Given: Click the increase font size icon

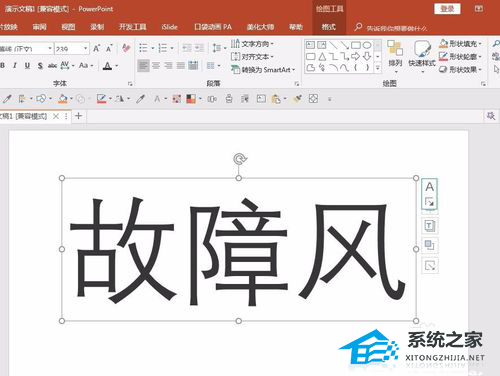Looking at the screenshot, I should coord(96,48).
